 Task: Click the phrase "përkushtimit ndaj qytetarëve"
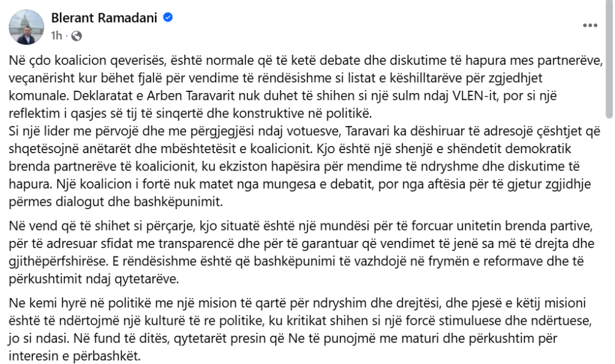coord(94,279)
